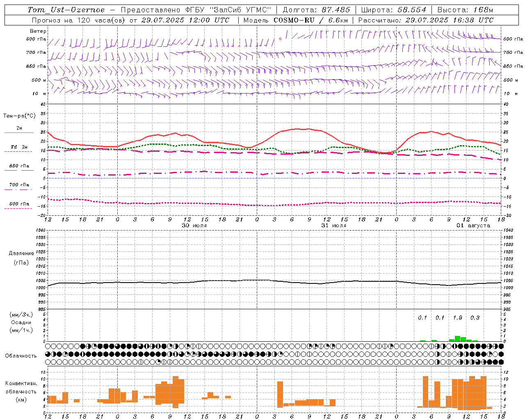Click the "(мм/3ч.)" precipitation unit label
Viewport: 525px width, 420px height.
(21, 315)
